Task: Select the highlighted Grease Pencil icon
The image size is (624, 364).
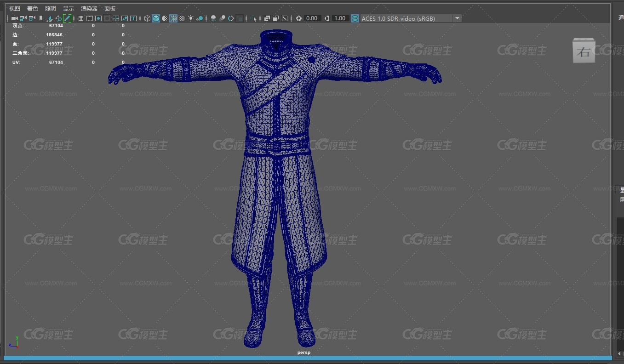Action: [67, 18]
